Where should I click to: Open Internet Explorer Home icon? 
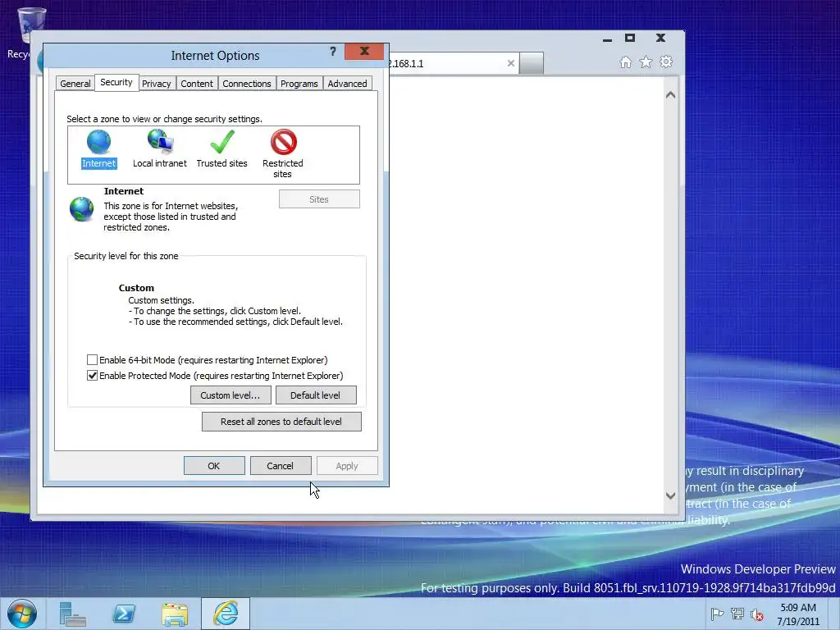point(625,62)
